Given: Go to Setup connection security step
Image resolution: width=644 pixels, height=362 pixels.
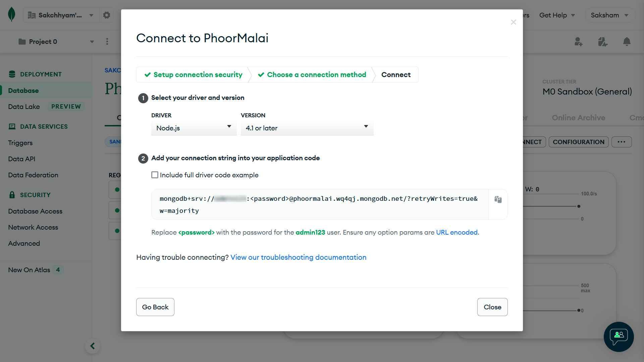Looking at the screenshot, I should click(x=194, y=75).
